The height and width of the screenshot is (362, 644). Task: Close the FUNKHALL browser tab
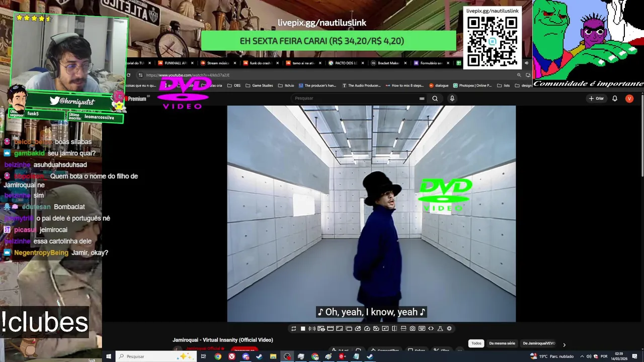pos(192,63)
